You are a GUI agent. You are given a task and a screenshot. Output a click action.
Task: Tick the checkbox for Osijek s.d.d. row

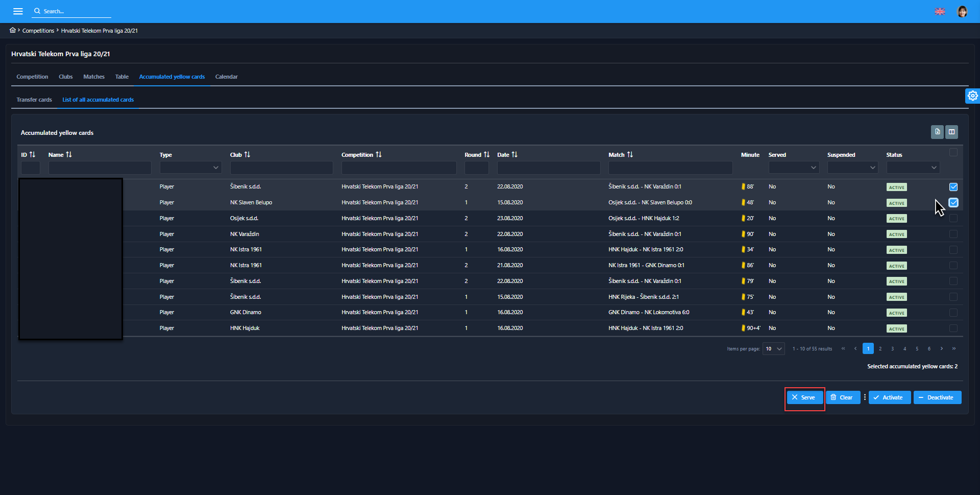click(953, 219)
